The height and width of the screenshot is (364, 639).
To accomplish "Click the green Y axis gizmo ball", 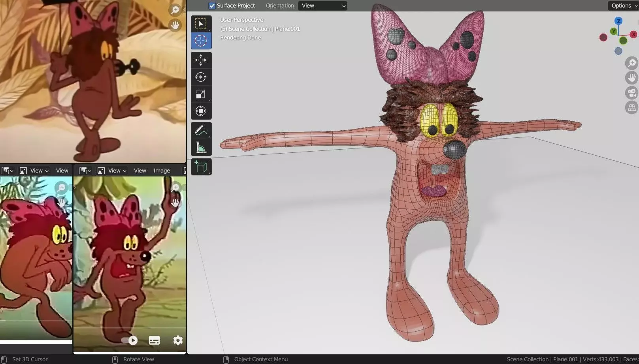I will point(613,31).
